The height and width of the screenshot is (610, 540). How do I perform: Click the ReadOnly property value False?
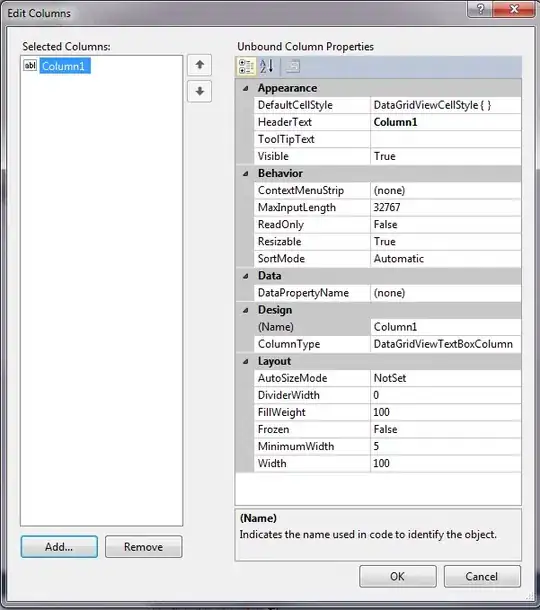pos(446,224)
